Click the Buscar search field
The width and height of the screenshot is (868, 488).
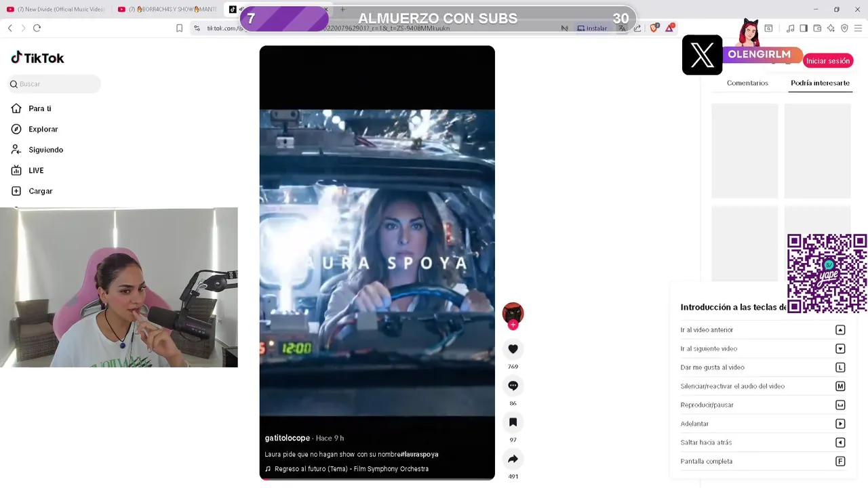point(54,84)
